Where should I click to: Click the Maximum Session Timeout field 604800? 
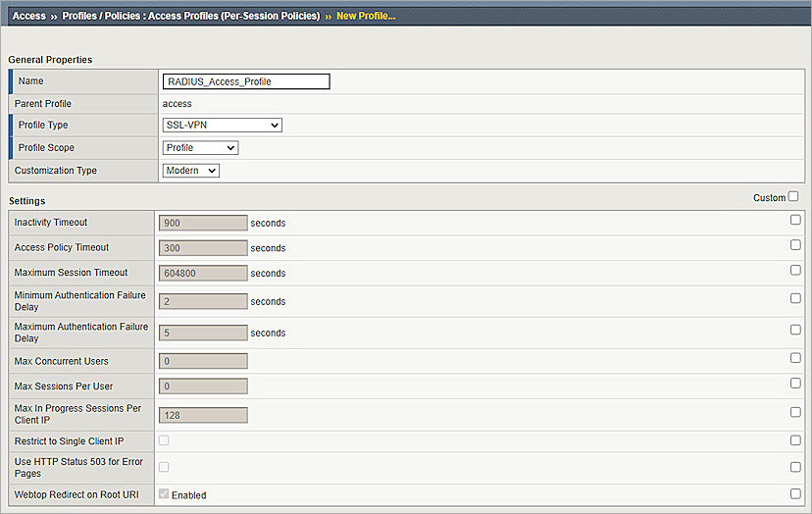pos(203,273)
